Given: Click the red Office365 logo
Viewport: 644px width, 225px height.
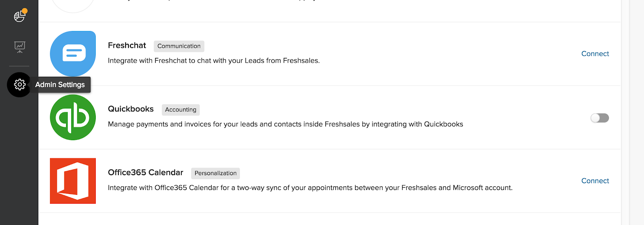Looking at the screenshot, I should 73,181.
